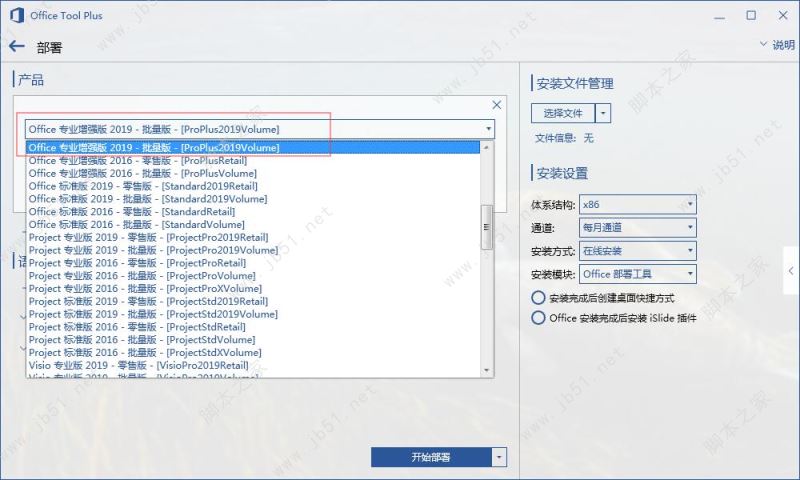Select Visio 专业版 2019 零售版 VisioPro2019Retail
The image size is (800, 480).
pos(253,365)
